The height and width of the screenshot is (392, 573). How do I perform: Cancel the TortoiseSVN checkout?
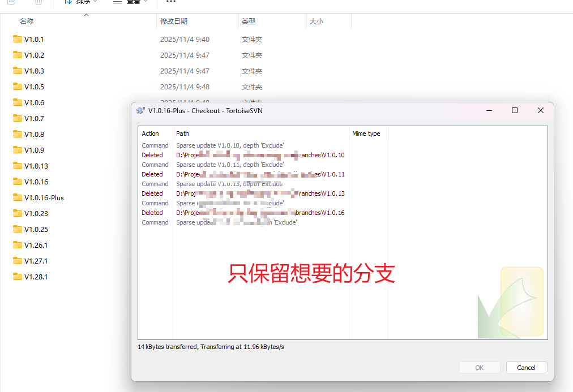526,368
